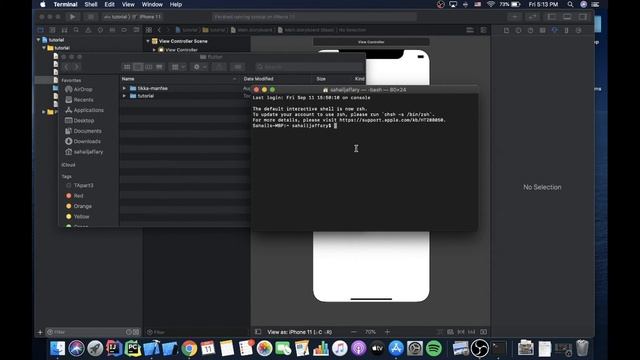
Task: Collapse the tutorial group folder in navigator
Action: [44, 48]
